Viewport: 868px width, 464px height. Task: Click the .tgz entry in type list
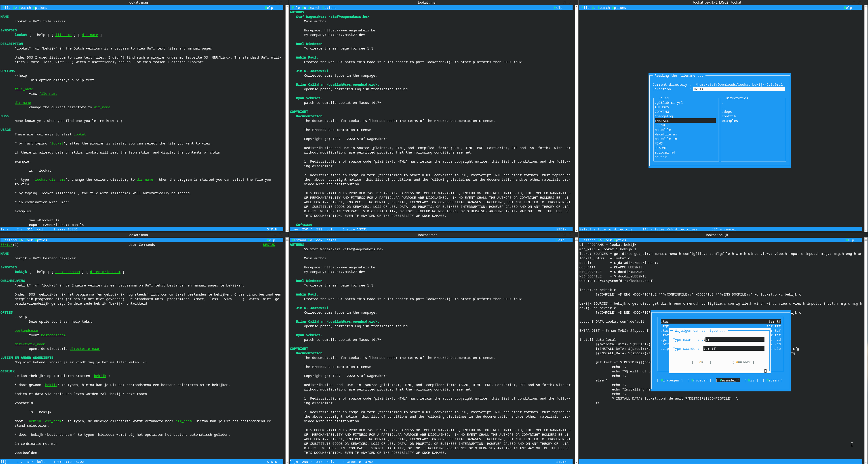pos(665,326)
